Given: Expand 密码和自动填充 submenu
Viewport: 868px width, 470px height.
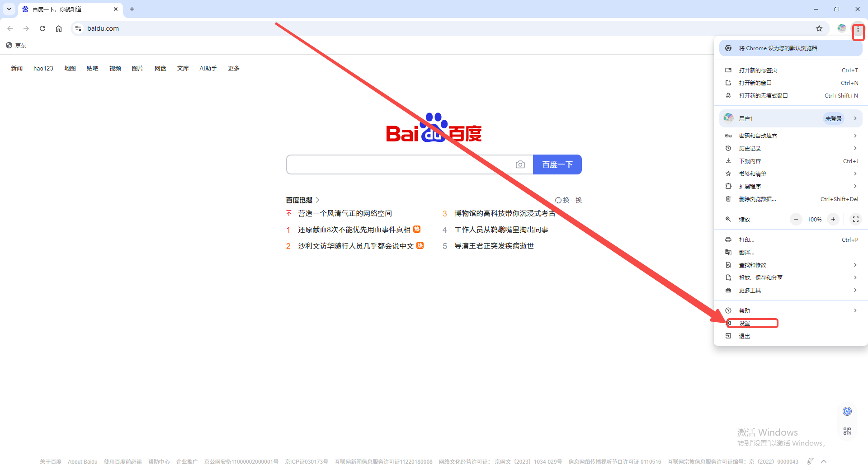Looking at the screenshot, I should [791, 136].
